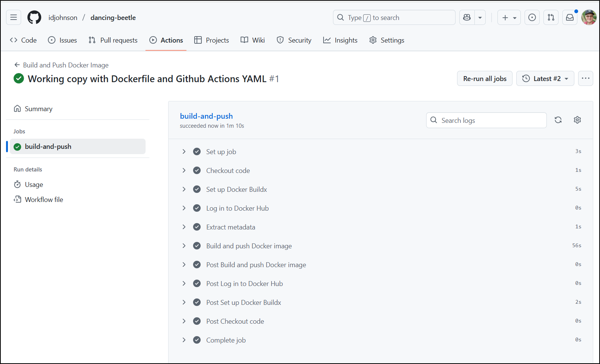Click the issues icon in top header
The width and height of the screenshot is (600, 364).
[532, 17]
